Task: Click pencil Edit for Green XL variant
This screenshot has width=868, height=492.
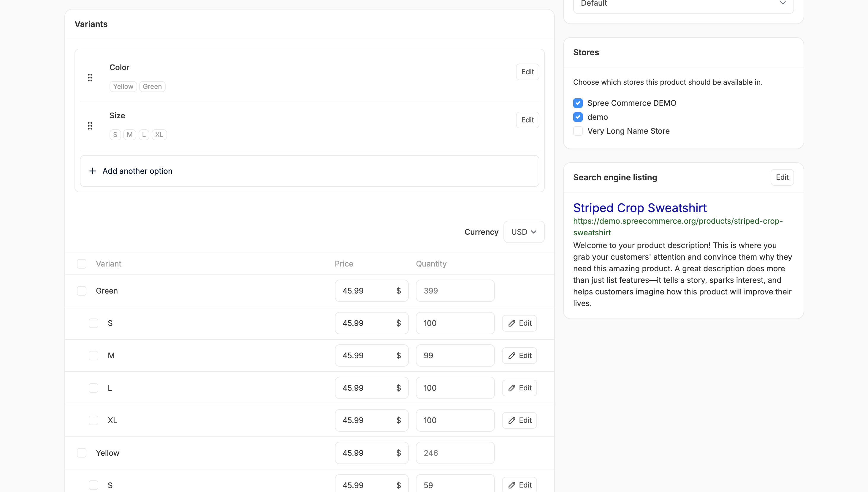Action: click(x=519, y=420)
